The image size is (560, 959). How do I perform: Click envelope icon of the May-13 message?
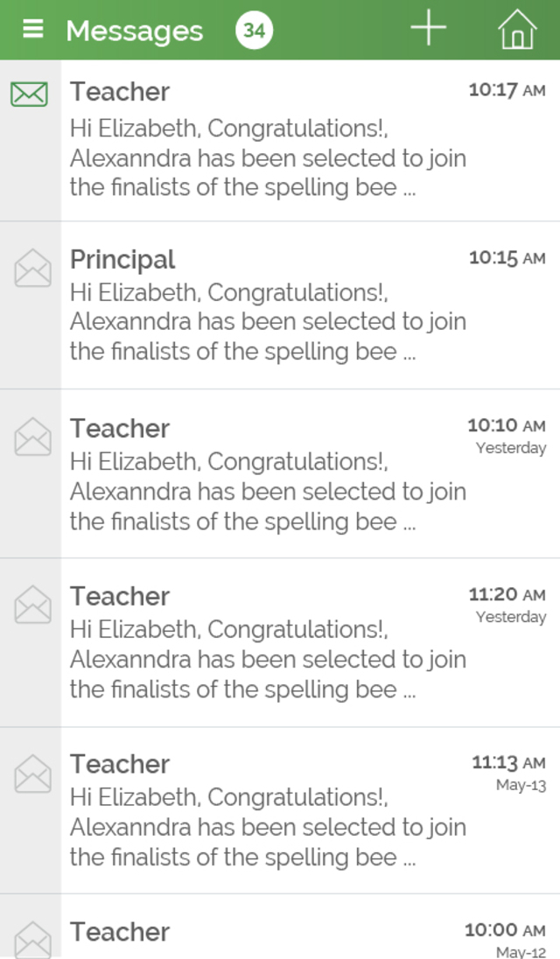point(32,773)
